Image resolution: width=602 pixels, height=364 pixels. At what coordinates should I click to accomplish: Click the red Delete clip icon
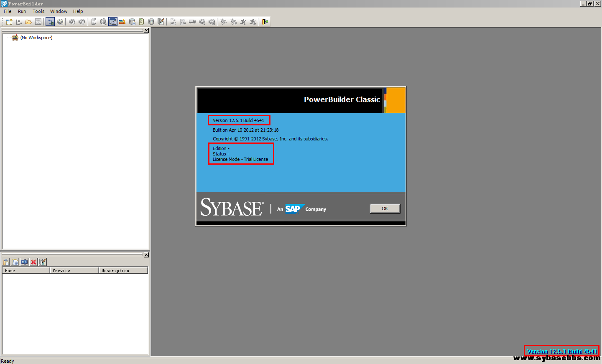coord(33,262)
